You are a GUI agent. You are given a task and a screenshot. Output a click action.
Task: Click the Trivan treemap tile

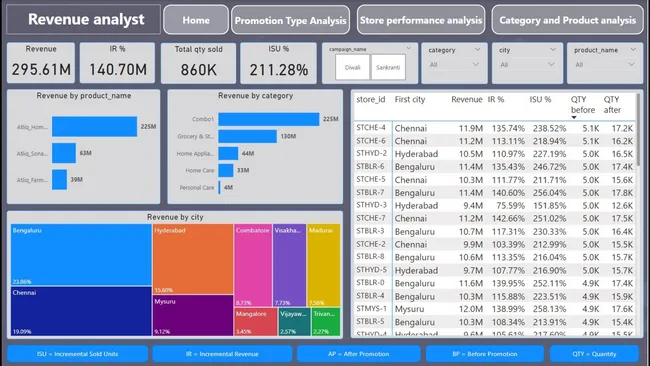[x=326, y=322]
